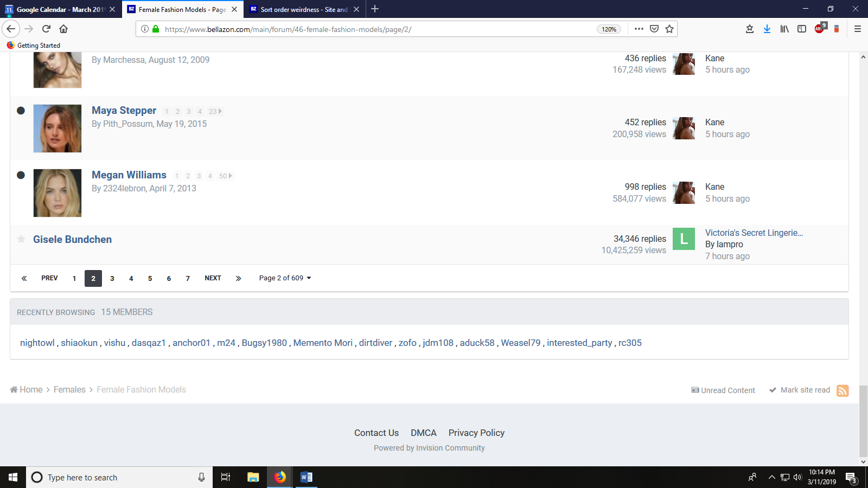Screen dimensions: 868x488
Task: Toggle the sidebar view icon
Action: [x=802, y=29]
